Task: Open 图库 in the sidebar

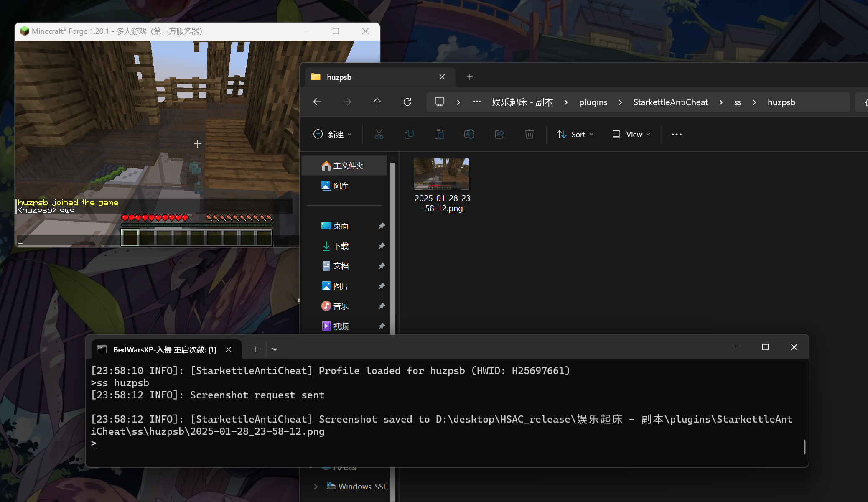Action: 345,186
